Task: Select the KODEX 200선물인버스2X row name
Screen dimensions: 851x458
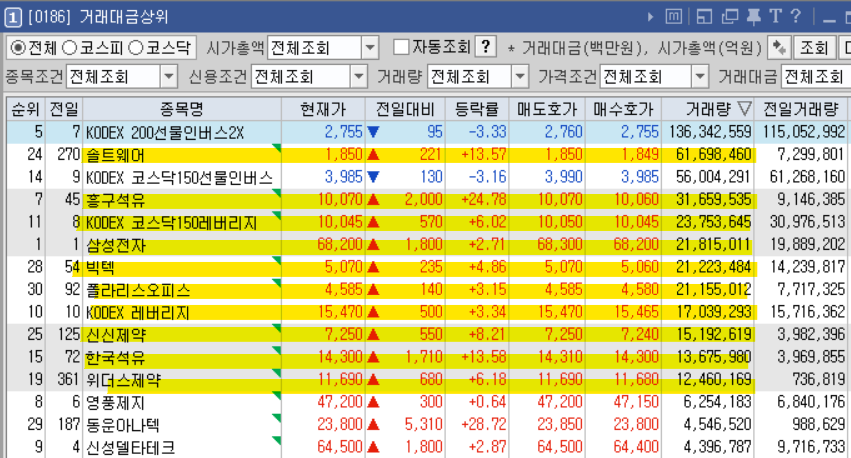Action: 165,132
